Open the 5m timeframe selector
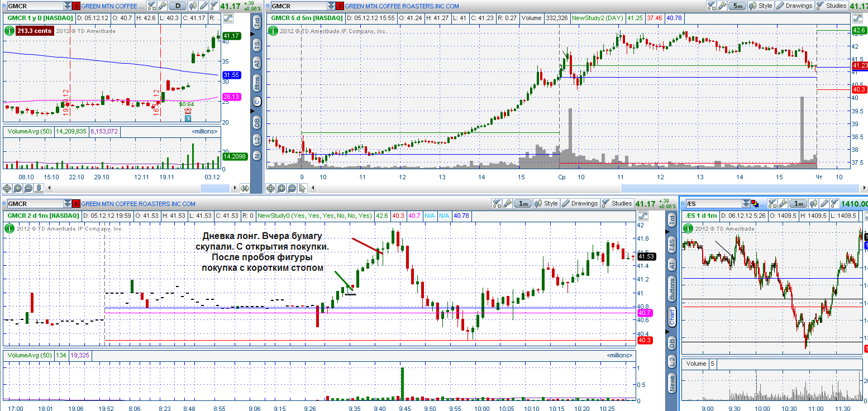This screenshot has width=868, height=411. click(737, 6)
